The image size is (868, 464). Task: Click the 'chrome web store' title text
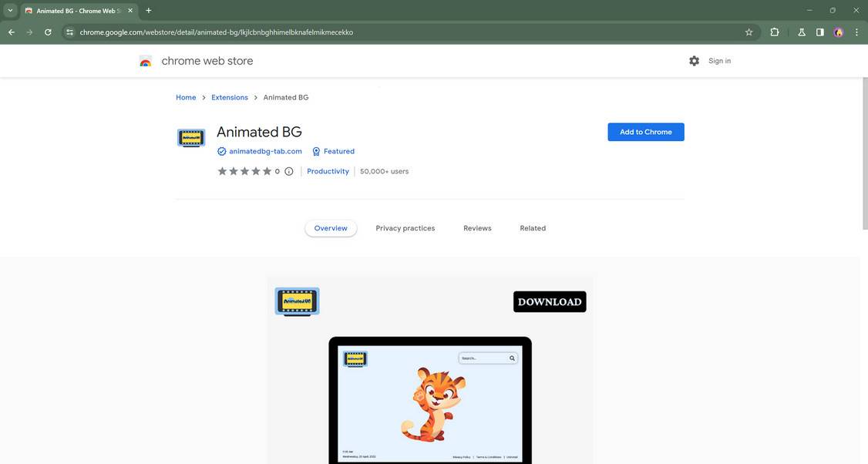207,61
